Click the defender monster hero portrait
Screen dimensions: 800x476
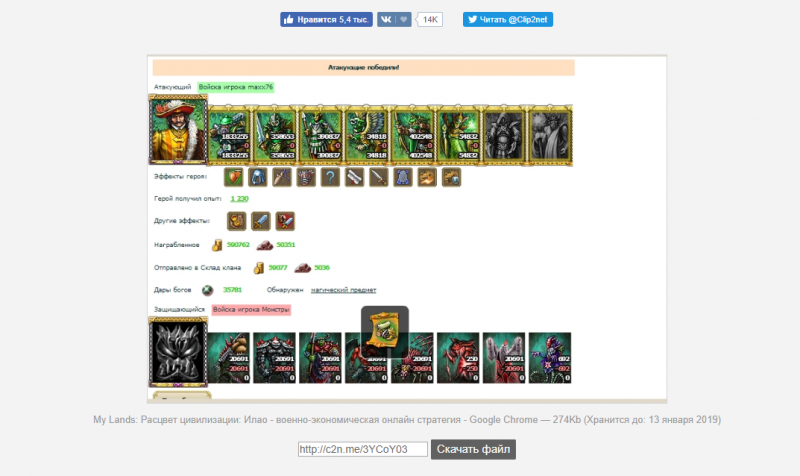[178, 352]
